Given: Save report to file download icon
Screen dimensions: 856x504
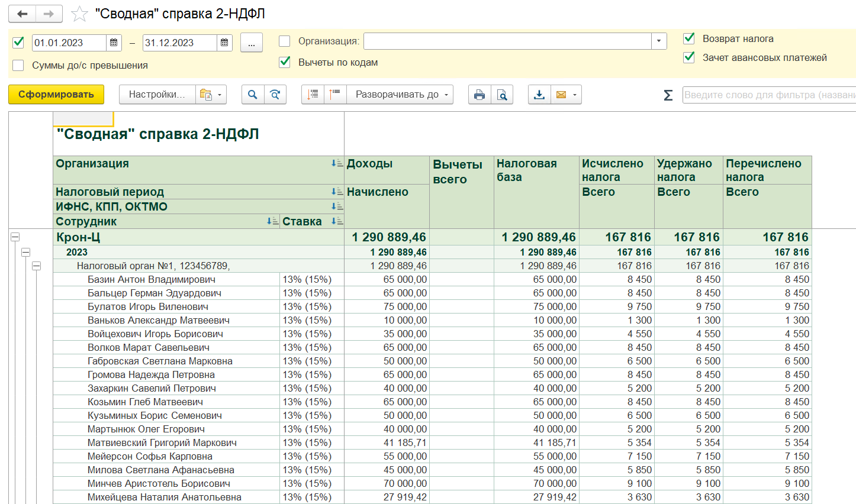Looking at the screenshot, I should [539, 95].
